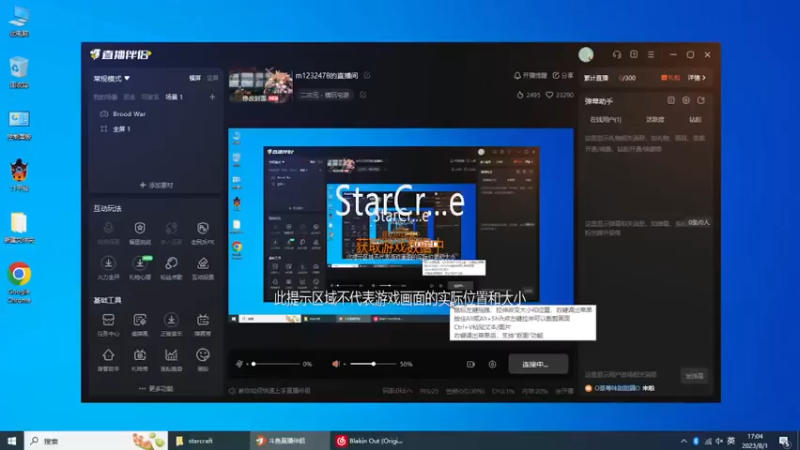Mute the speaker audio icon

pos(336,364)
